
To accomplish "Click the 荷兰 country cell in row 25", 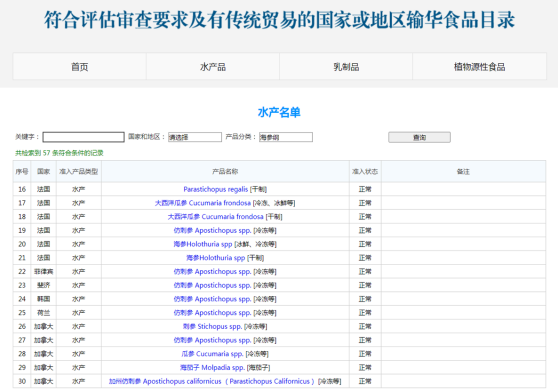I will click(x=43, y=313).
